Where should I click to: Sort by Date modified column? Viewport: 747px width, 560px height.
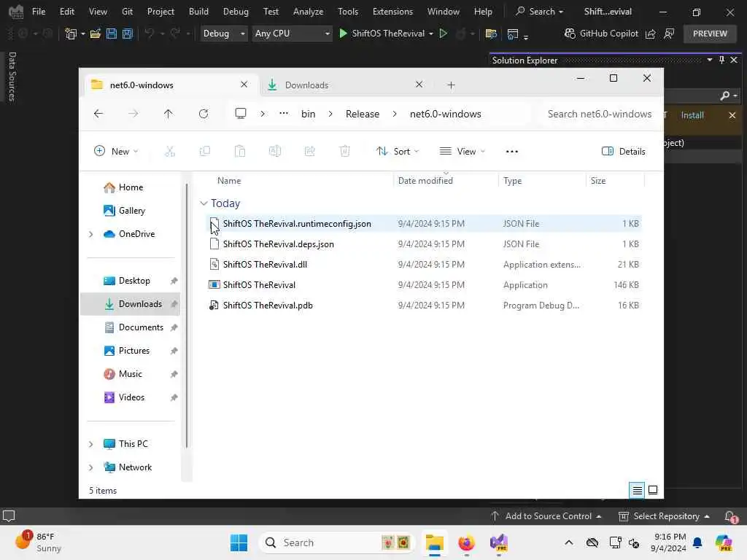tap(425, 181)
